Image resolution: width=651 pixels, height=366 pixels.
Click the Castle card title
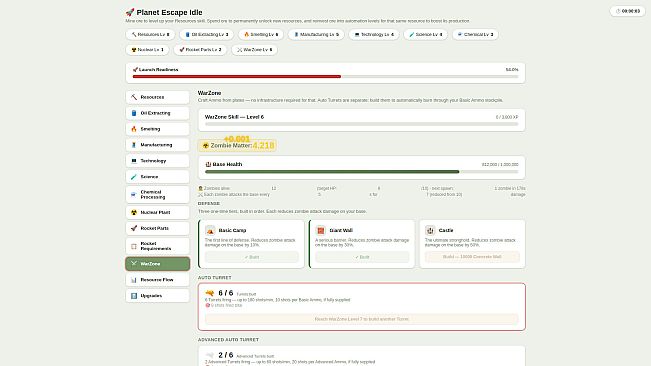(x=446, y=230)
